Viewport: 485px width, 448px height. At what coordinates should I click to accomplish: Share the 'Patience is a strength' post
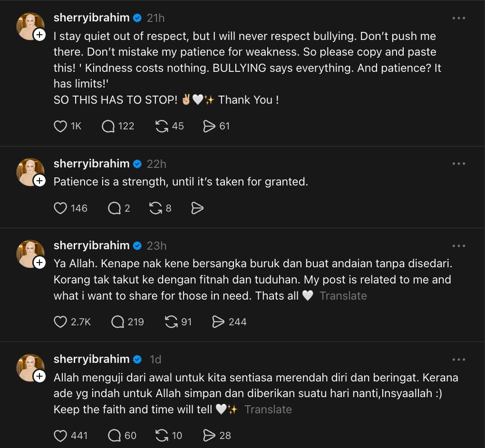tap(197, 208)
